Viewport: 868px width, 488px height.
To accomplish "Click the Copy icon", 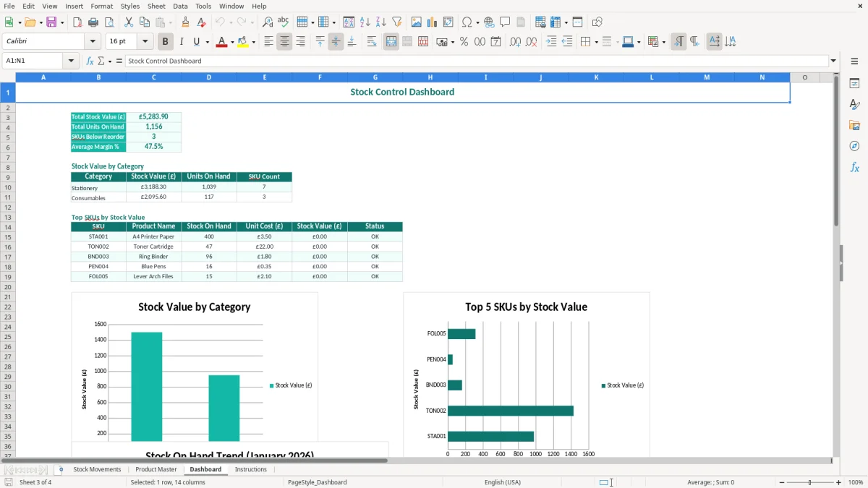I will [x=145, y=22].
